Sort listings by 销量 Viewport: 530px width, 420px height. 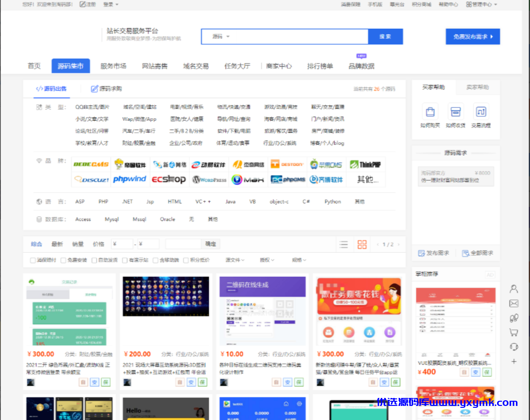pos(78,244)
